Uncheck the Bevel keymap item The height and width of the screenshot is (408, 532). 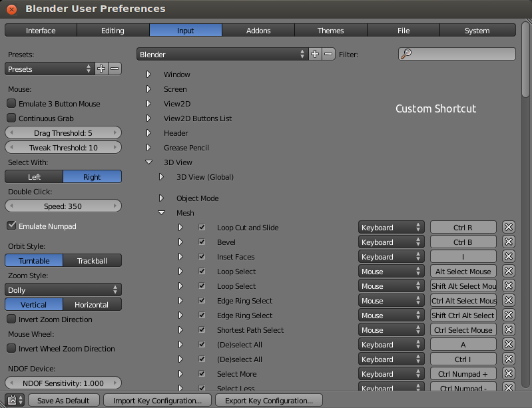click(202, 242)
